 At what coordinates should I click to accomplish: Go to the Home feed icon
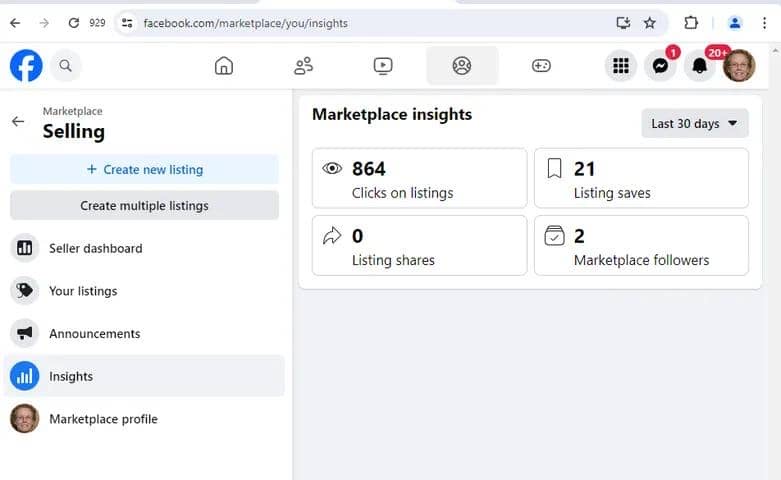coord(224,66)
